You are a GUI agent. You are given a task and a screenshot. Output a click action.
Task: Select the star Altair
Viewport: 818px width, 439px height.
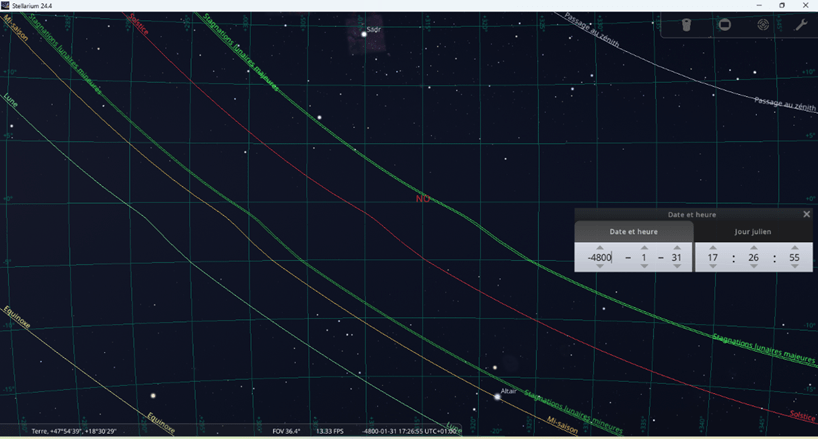point(497,397)
